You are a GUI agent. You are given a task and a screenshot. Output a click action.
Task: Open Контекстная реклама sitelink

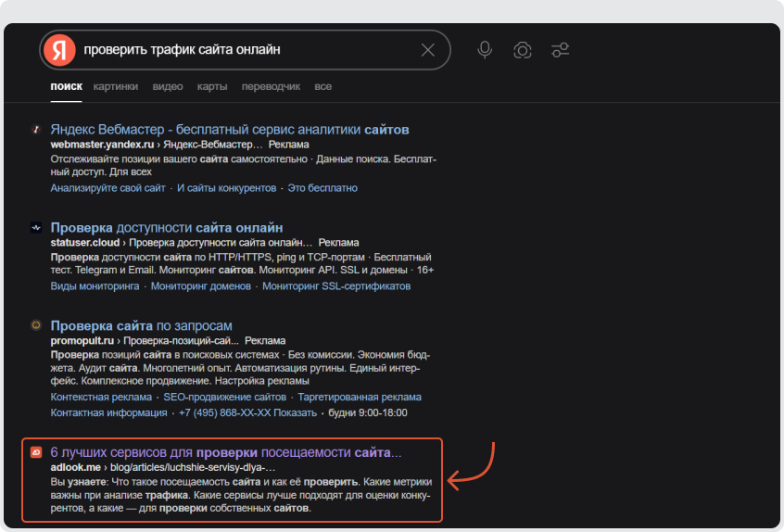coord(101,397)
